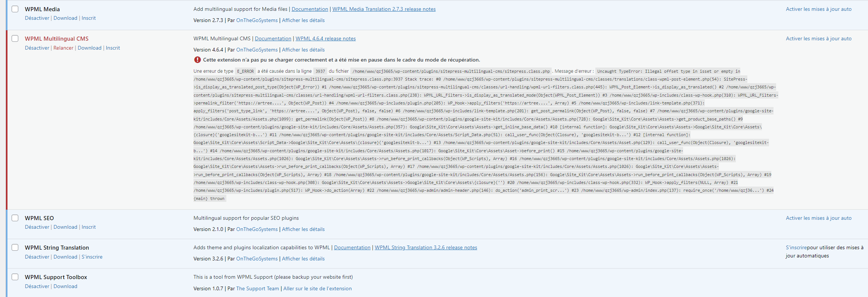Open WPML Media Translation 2.7.3 release notes
This screenshot has width=868, height=297.
coord(384,9)
